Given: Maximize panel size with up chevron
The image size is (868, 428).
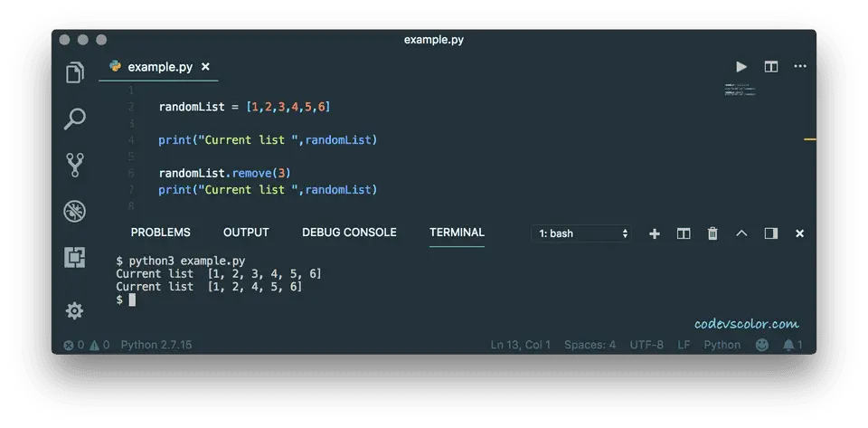Looking at the screenshot, I should tap(741, 233).
